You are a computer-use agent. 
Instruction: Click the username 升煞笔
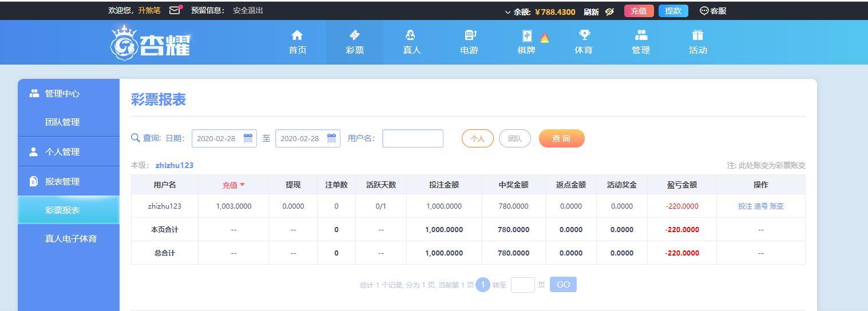149,10
